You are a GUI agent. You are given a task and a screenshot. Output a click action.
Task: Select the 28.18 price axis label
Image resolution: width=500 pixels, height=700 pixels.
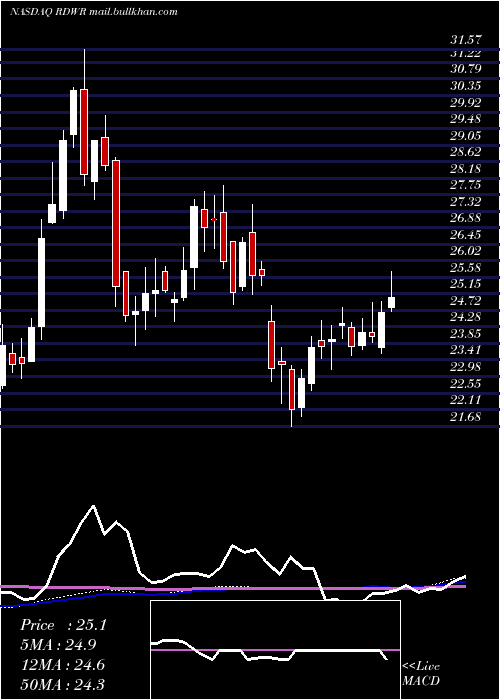[x=466, y=169]
